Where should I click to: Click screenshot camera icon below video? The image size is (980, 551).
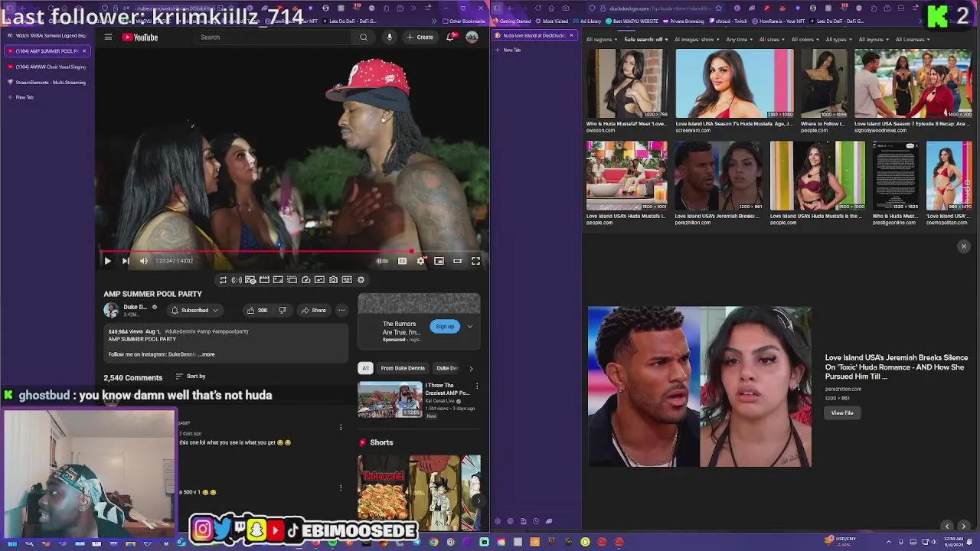tap(333, 280)
